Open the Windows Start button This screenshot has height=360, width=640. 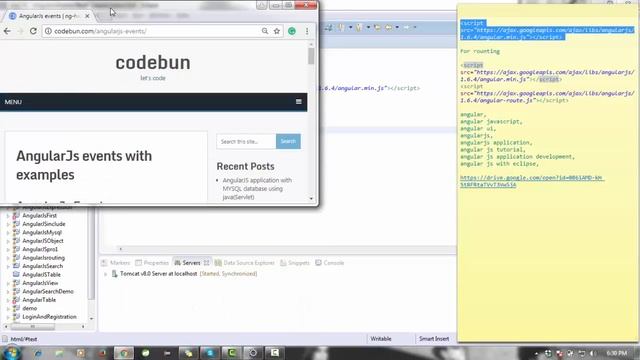(x=11, y=353)
